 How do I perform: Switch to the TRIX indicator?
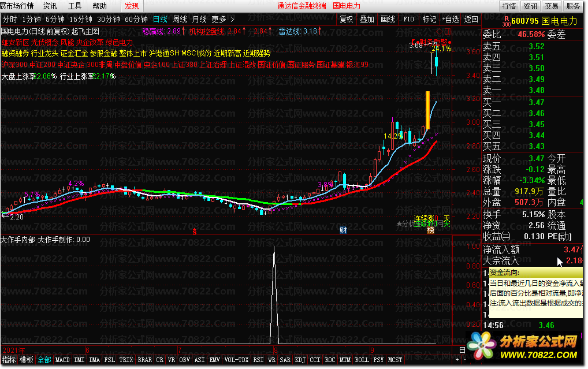point(126,360)
